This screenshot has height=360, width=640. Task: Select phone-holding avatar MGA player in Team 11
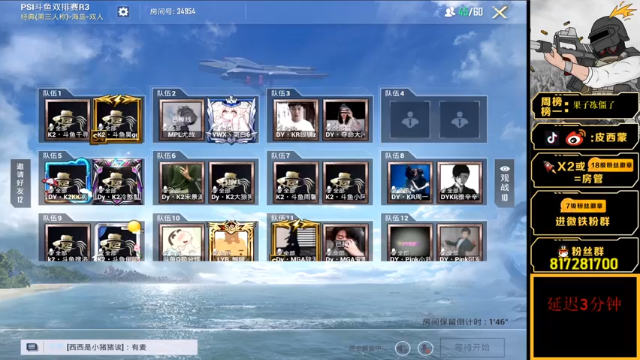pyautogui.click(x=345, y=242)
